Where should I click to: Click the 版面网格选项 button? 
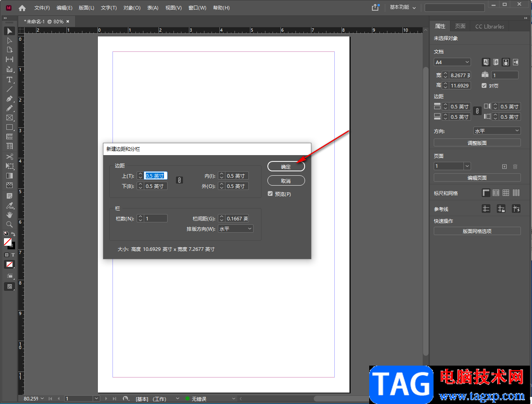[x=477, y=231]
